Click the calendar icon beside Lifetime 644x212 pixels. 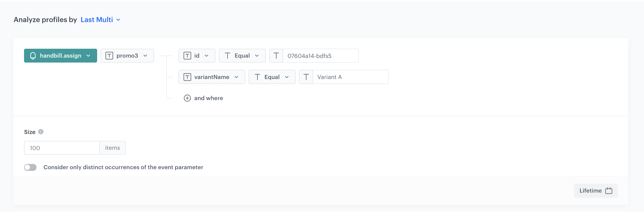(609, 191)
